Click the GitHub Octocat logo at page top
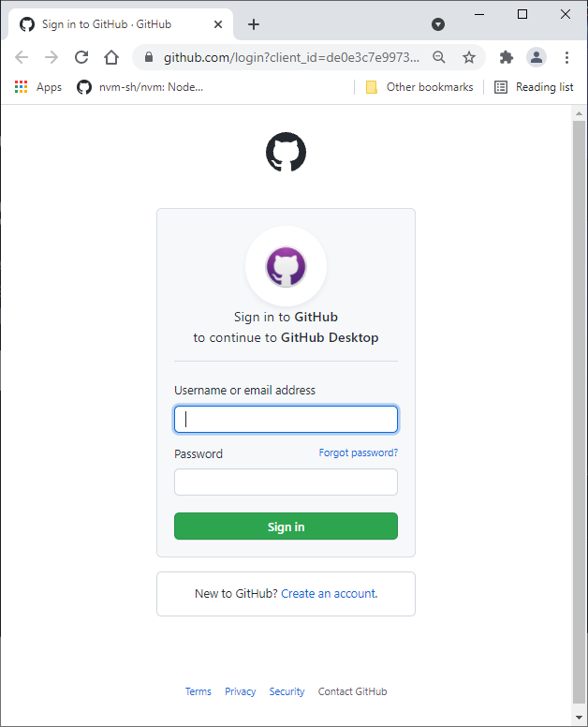Viewport: 588px width, 727px height. pyautogui.click(x=286, y=152)
